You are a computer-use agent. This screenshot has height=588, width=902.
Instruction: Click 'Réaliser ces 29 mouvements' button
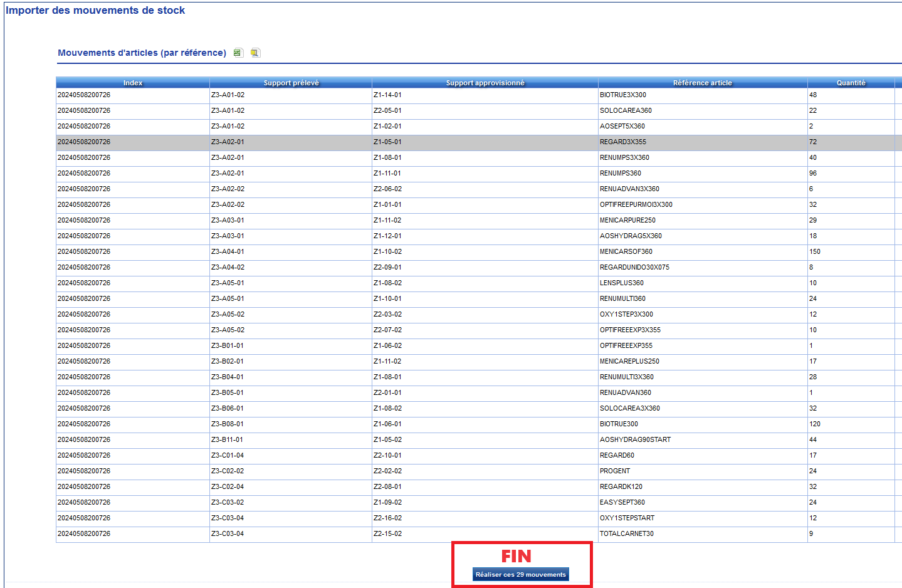[520, 574]
